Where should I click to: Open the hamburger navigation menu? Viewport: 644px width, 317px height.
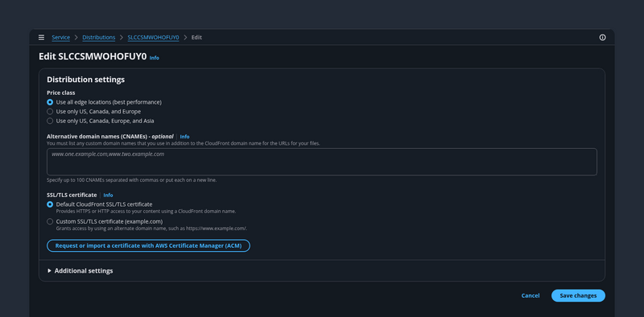pos(42,37)
